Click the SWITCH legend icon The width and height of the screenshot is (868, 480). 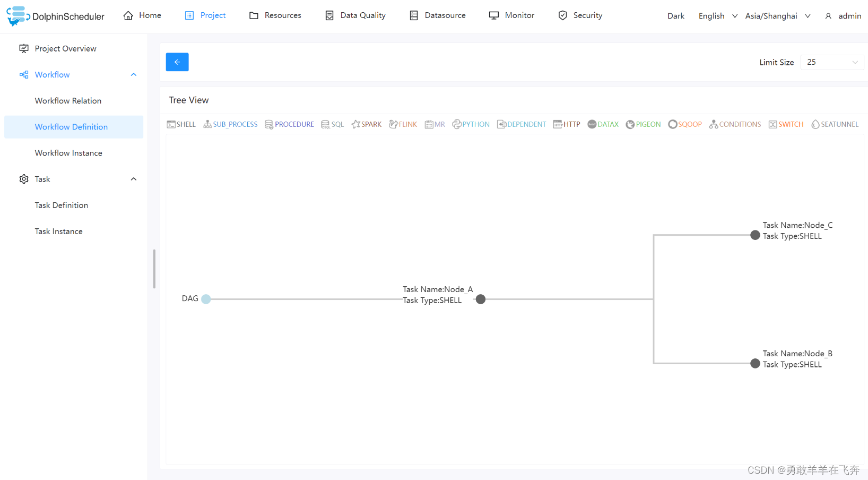[x=772, y=124]
